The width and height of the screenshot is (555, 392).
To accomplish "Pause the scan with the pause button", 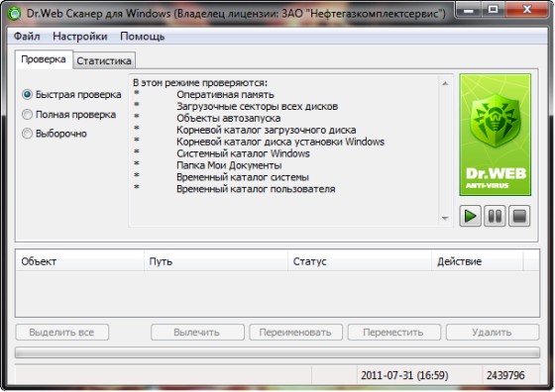I will point(495,216).
